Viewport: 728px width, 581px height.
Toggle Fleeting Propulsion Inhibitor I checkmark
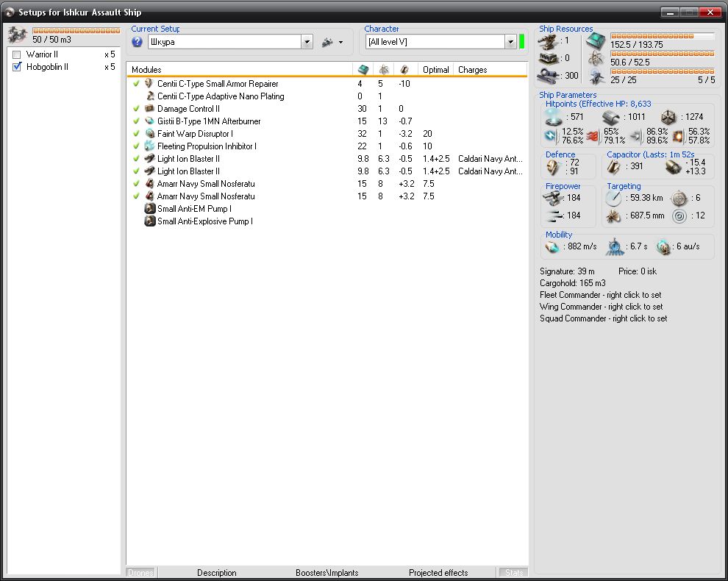(x=136, y=146)
